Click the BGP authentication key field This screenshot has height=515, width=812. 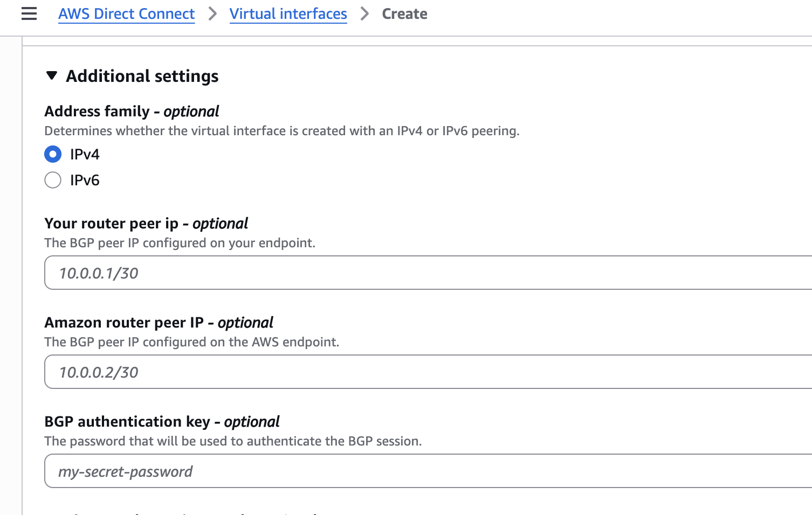426,471
